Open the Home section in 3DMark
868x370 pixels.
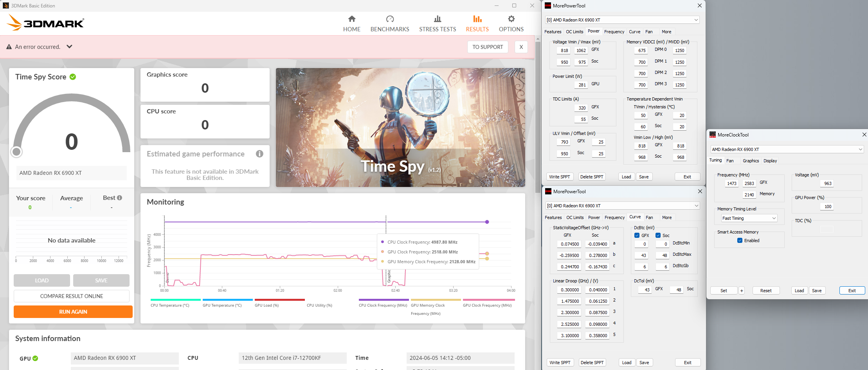click(x=351, y=22)
